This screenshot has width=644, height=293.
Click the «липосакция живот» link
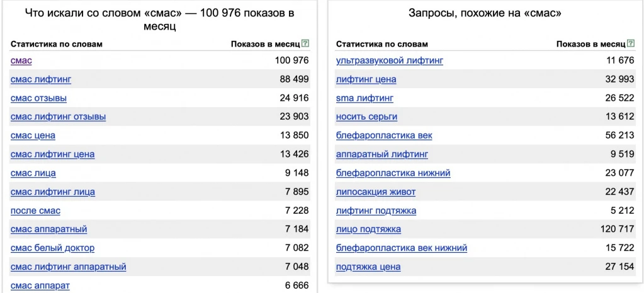click(x=376, y=192)
